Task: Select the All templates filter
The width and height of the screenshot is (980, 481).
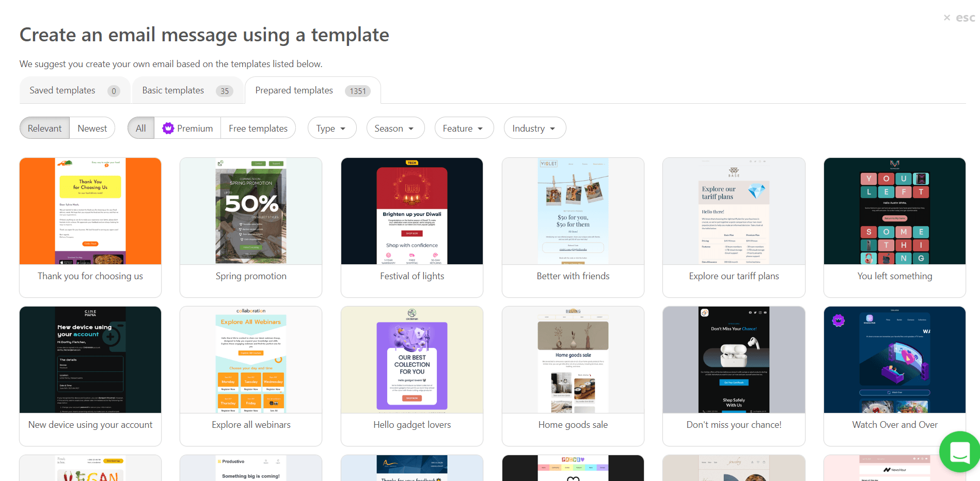Action: (140, 128)
